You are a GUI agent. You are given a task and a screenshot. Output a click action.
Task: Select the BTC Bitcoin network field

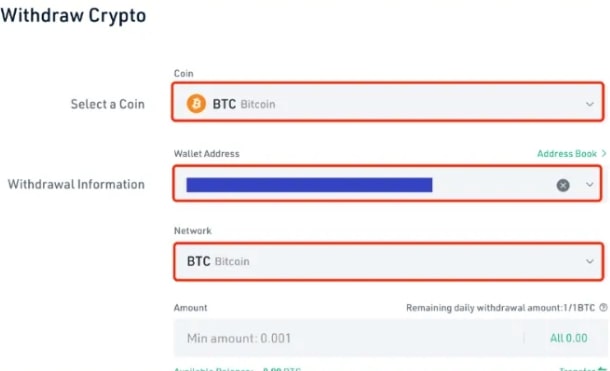[x=389, y=261]
